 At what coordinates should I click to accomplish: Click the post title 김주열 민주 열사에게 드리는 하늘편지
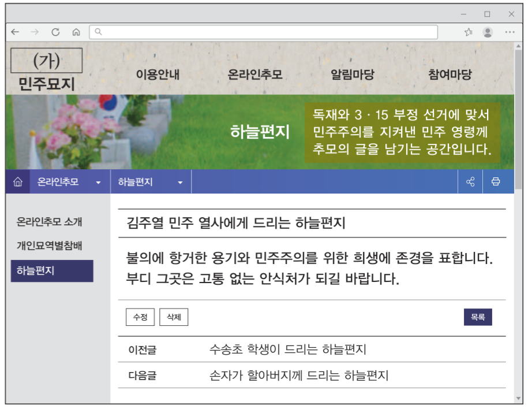tap(236, 223)
